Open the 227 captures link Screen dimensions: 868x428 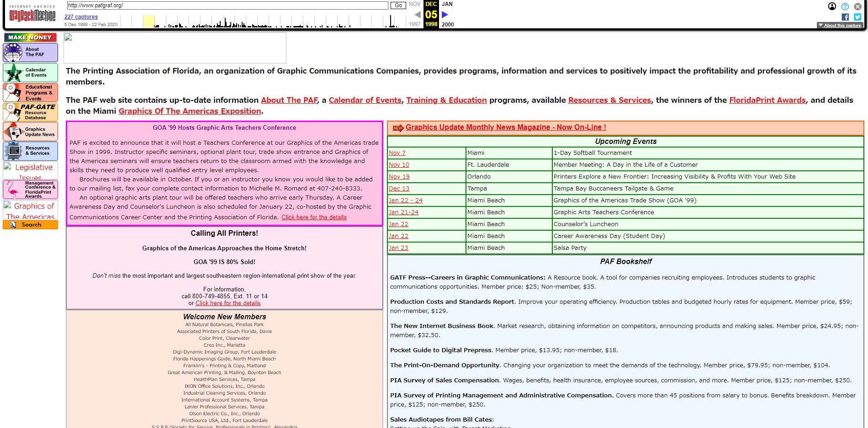[81, 17]
